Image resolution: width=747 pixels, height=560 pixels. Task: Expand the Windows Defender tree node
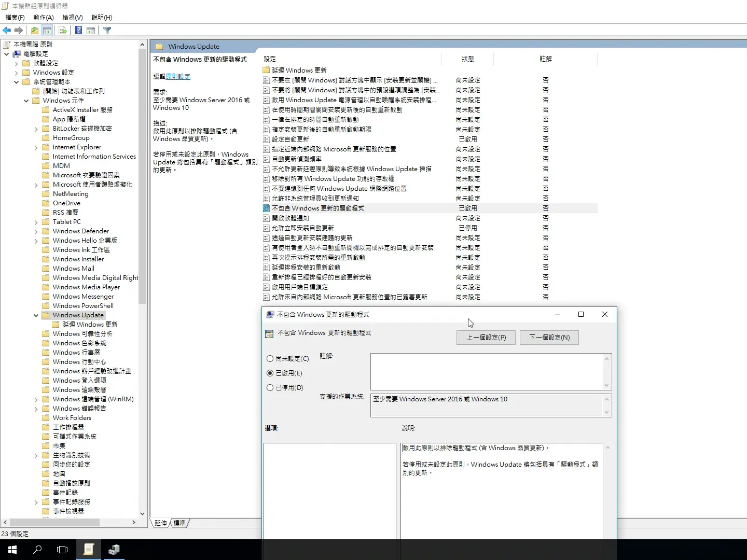coord(36,231)
